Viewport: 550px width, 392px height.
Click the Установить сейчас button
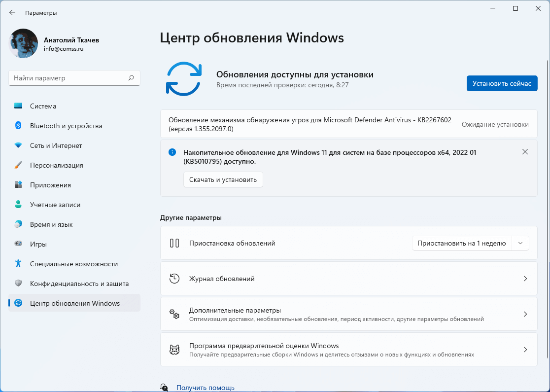click(502, 83)
